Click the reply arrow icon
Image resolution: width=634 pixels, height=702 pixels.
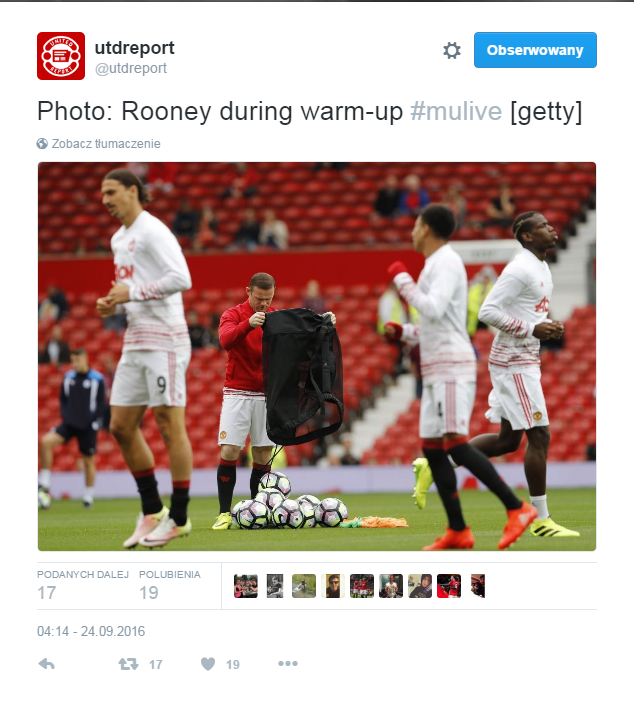pos(47,664)
